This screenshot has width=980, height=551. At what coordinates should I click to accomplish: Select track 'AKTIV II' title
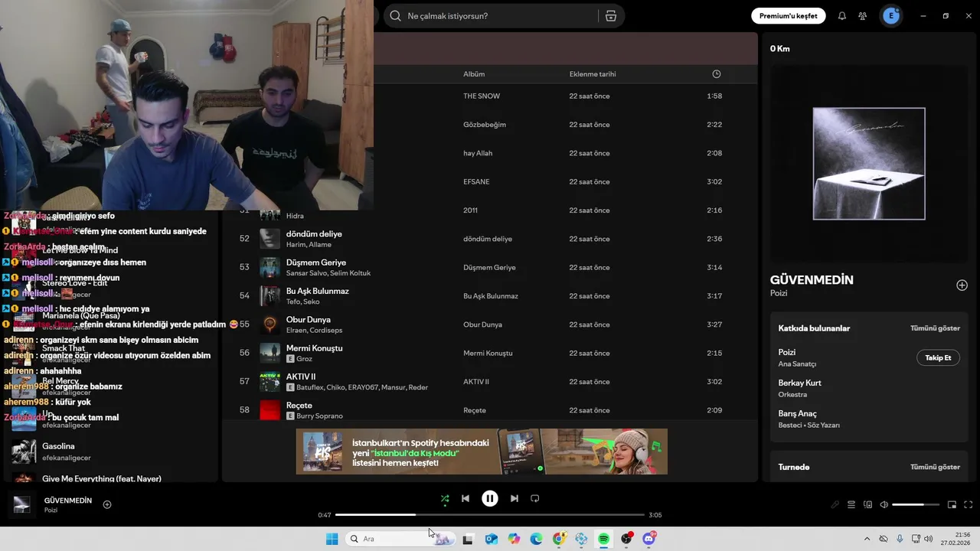click(x=301, y=377)
